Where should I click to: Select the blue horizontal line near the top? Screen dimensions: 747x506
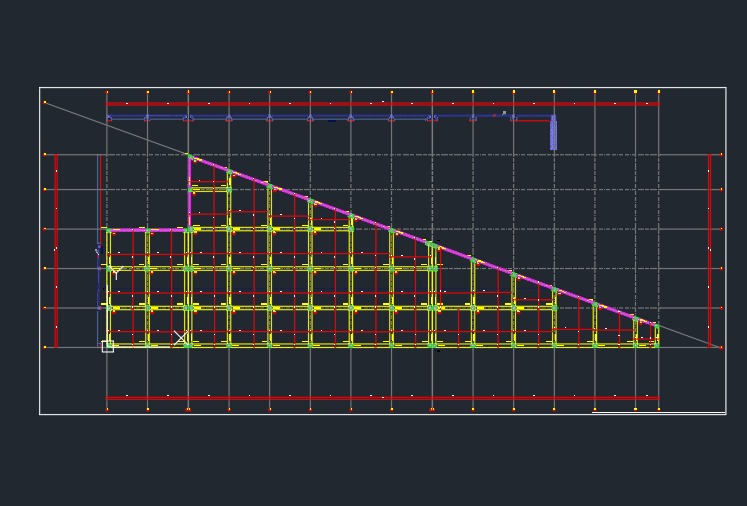300,117
